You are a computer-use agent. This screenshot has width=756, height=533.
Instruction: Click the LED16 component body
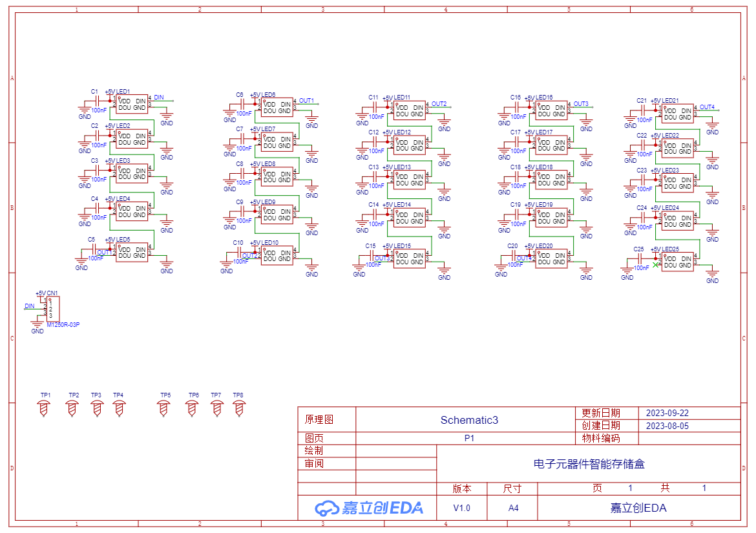click(552, 110)
